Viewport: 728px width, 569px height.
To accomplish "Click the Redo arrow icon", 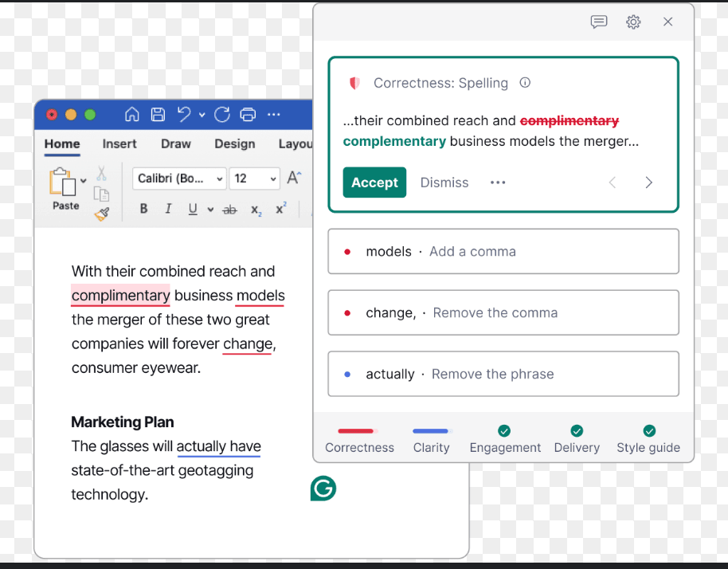I will (x=222, y=115).
